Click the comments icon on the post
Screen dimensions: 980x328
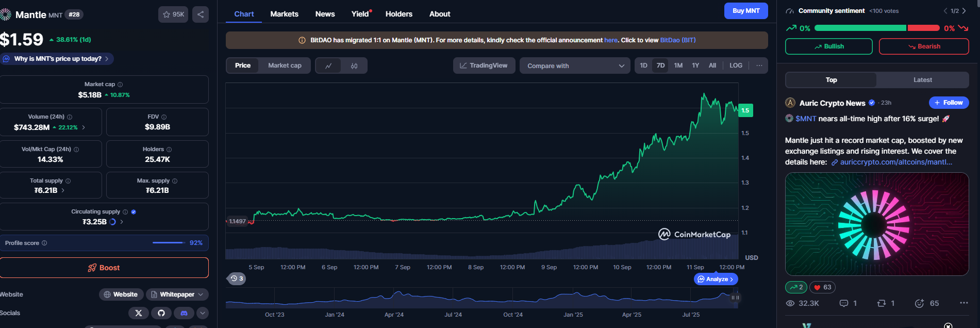point(844,303)
